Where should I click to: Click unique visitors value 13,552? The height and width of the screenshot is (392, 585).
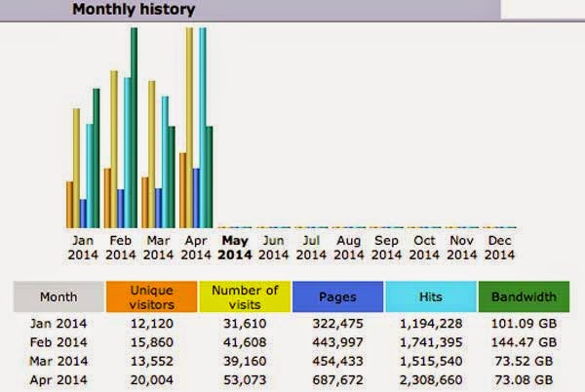pos(152,361)
